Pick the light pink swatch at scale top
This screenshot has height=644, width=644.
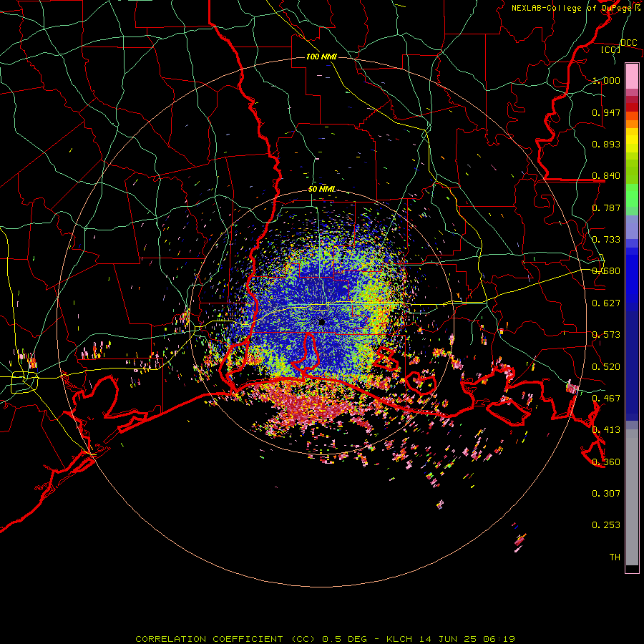tap(632, 77)
